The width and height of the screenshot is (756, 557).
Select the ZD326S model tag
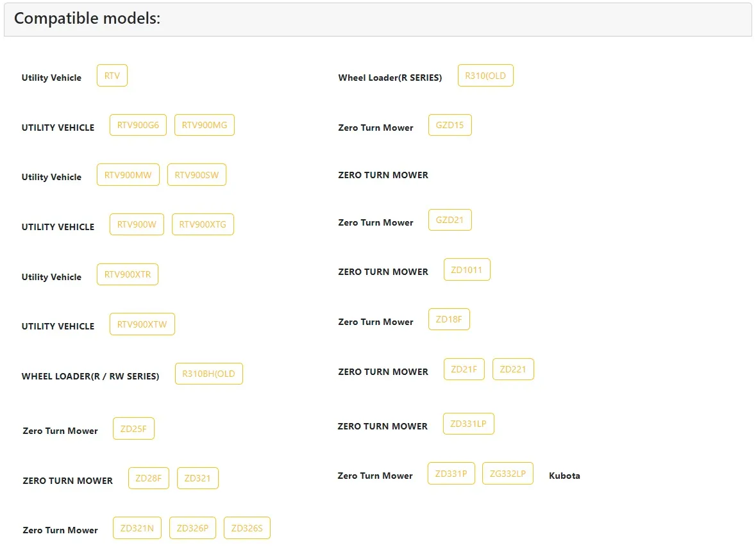click(x=247, y=528)
